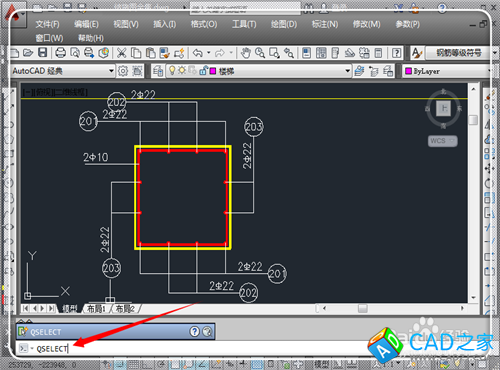Open the layer list dropdown arrow
This screenshot has height=370, width=500.
347,71
